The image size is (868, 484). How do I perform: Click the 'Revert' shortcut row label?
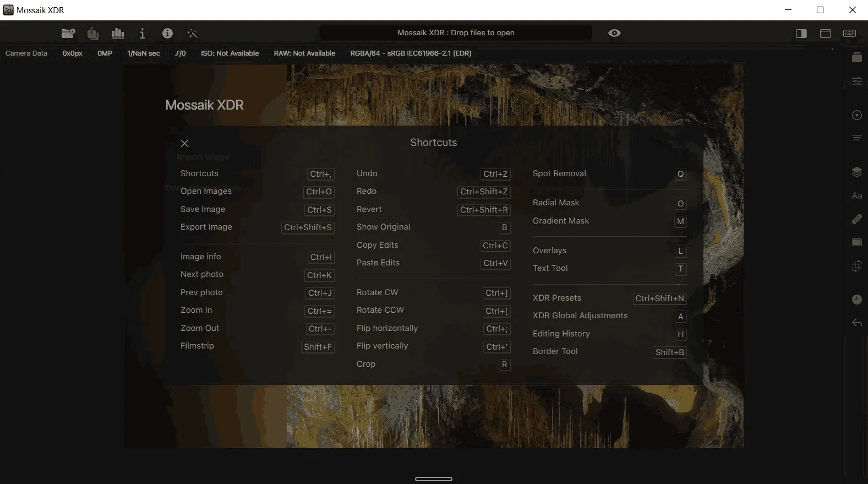pos(369,209)
